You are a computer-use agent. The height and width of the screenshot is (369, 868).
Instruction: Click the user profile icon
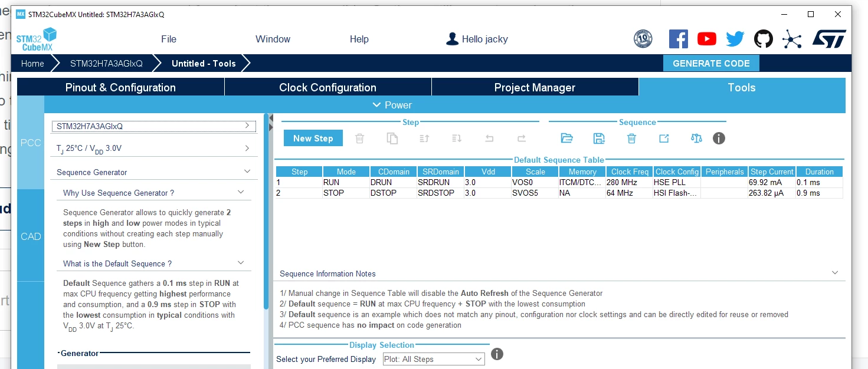[x=453, y=39]
